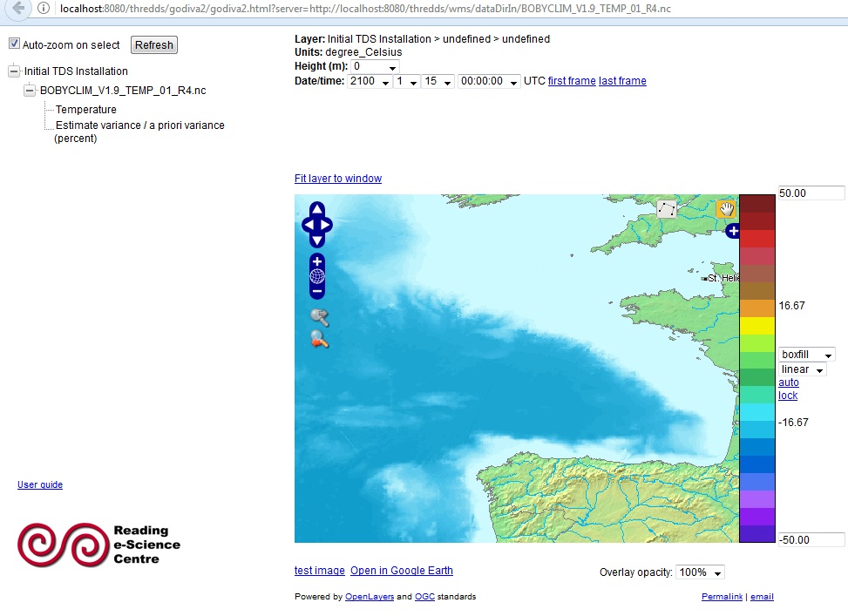Click the color scale palette bar
848x616 pixels.
click(756, 368)
